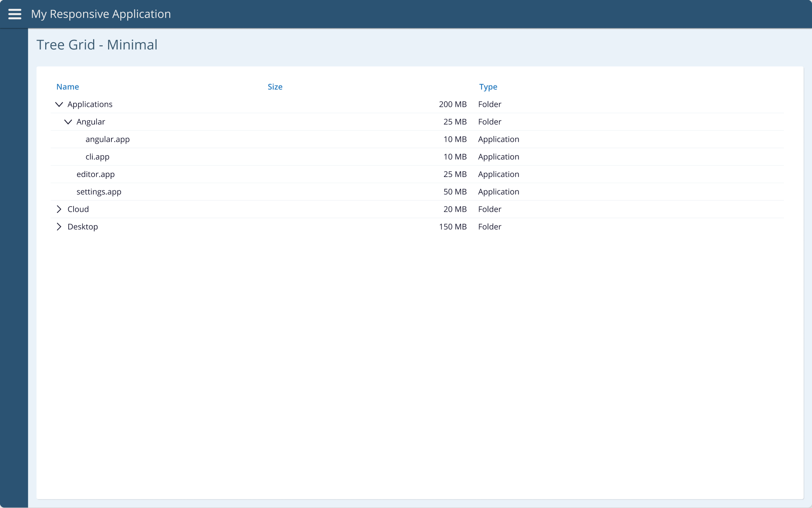Select the cli.app row
Viewport: 812px width, 508px height.
coord(97,157)
